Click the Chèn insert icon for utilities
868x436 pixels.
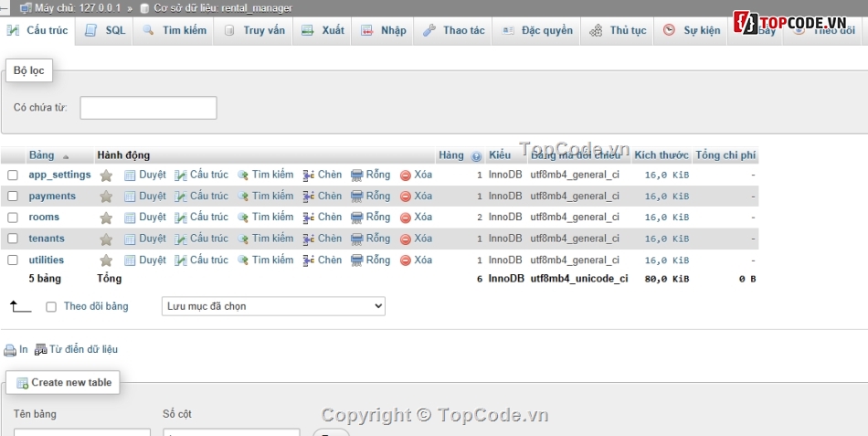tap(309, 261)
